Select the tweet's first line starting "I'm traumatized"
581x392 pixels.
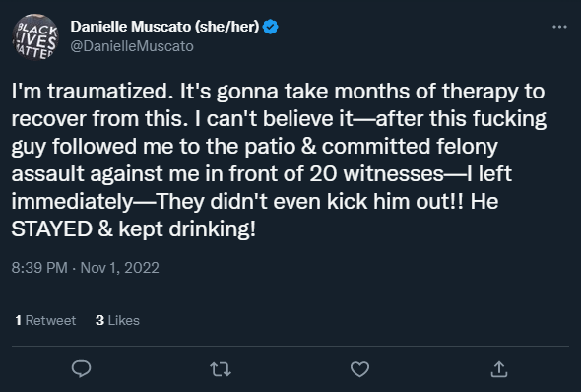click(x=278, y=92)
